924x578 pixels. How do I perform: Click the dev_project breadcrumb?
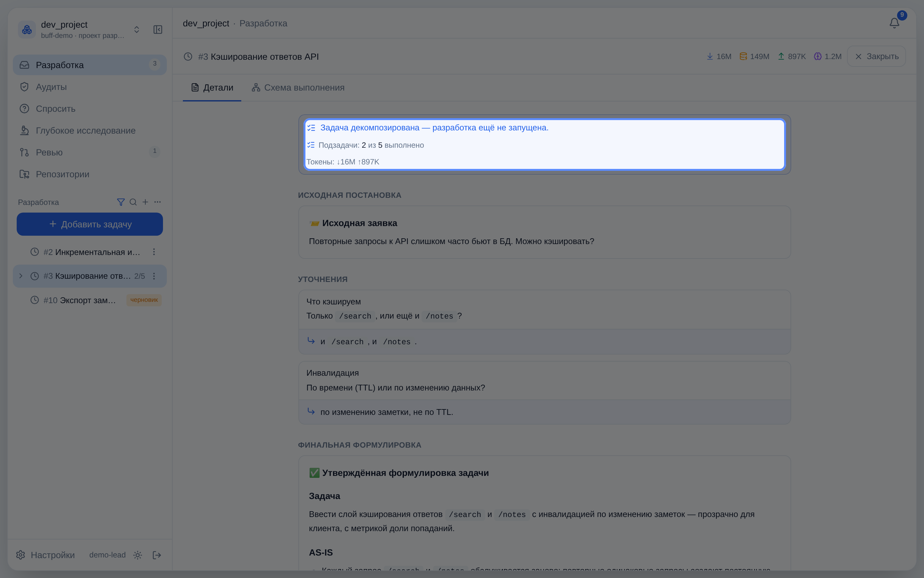click(x=206, y=23)
